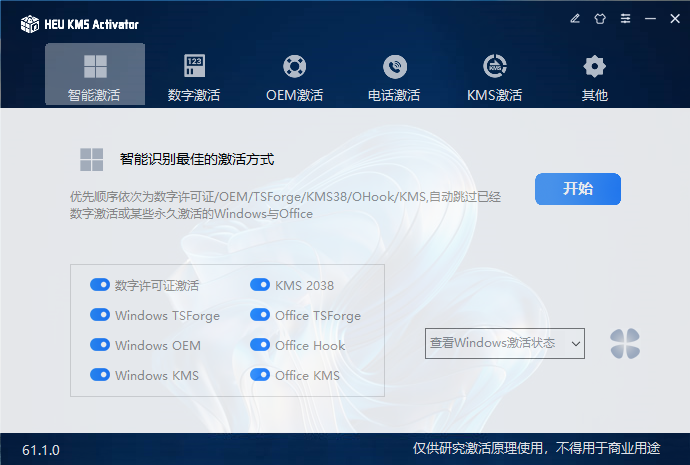Disable the Office TSForge switch
The width and height of the screenshot is (690, 465).
point(260,315)
